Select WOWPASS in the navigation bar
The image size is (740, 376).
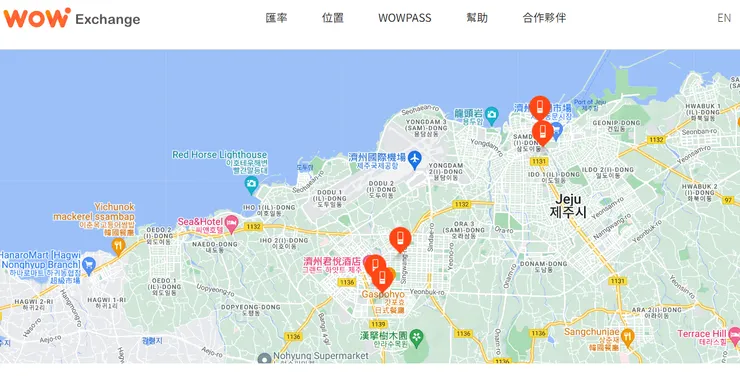404,18
